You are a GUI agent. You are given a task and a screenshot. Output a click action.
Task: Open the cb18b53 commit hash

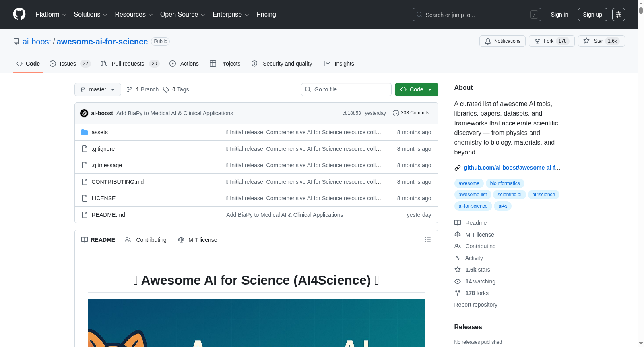click(x=351, y=113)
